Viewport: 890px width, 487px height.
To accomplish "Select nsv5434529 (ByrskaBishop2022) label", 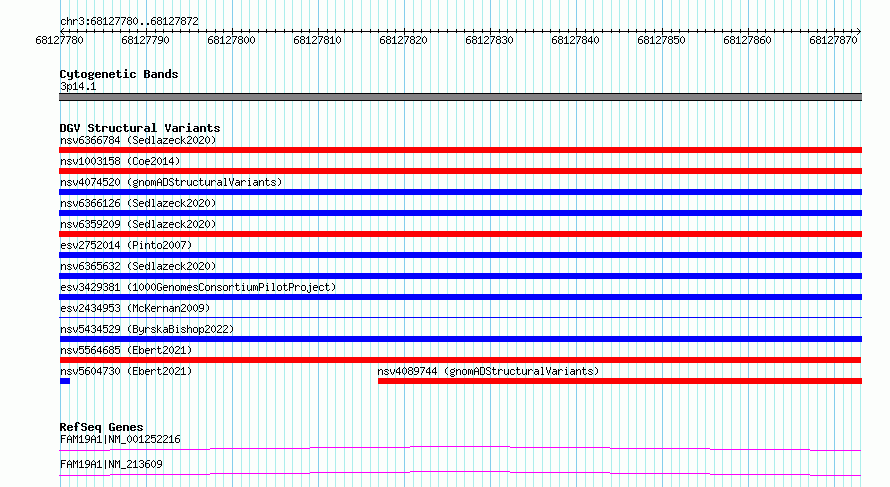I will coord(147,329).
